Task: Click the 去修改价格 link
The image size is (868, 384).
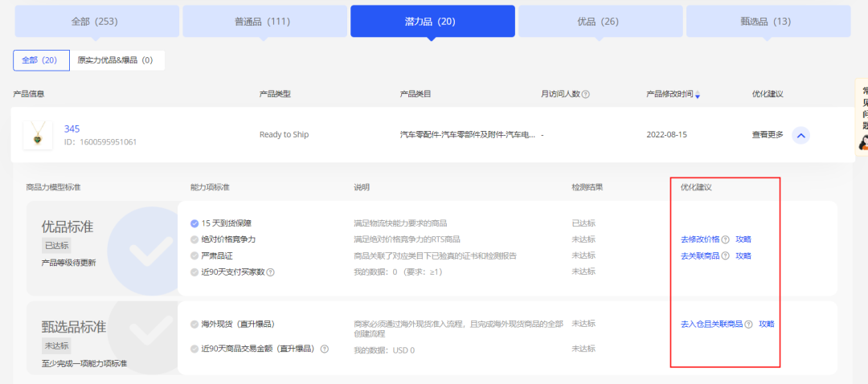Action: coord(700,239)
